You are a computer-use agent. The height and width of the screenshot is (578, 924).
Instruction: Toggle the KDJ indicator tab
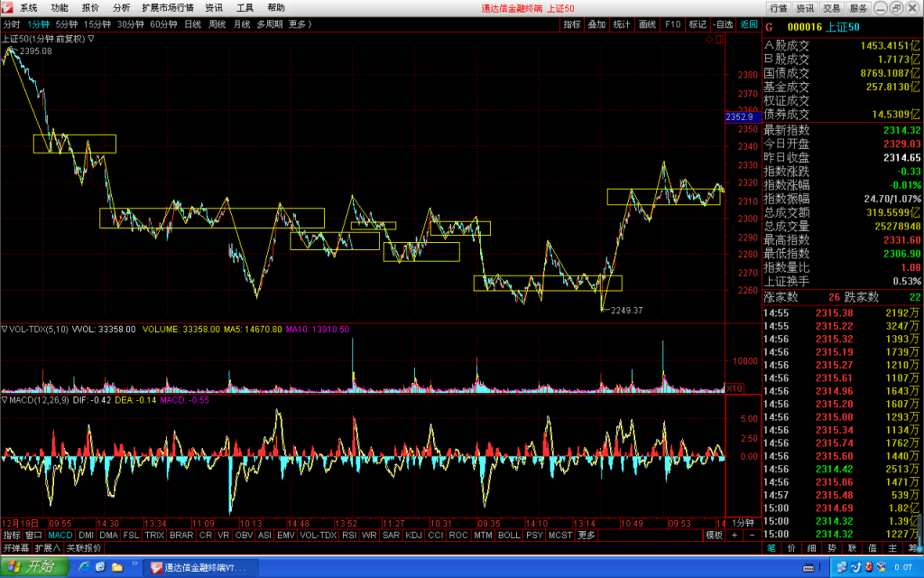pos(413,535)
